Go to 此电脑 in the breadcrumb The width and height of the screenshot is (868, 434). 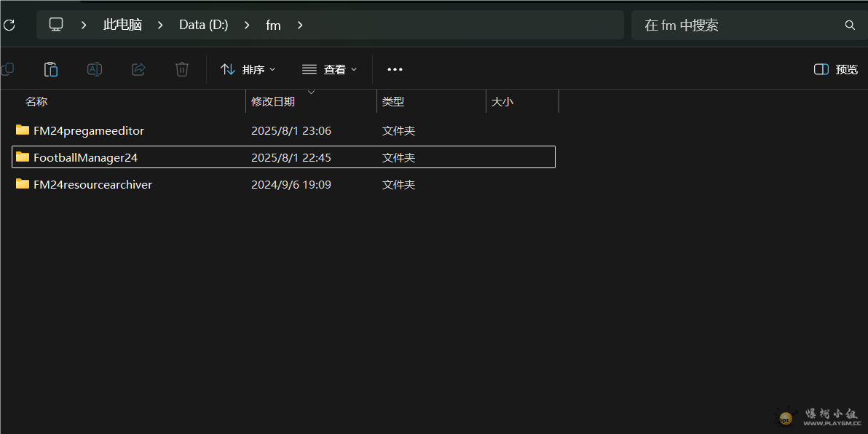point(122,25)
